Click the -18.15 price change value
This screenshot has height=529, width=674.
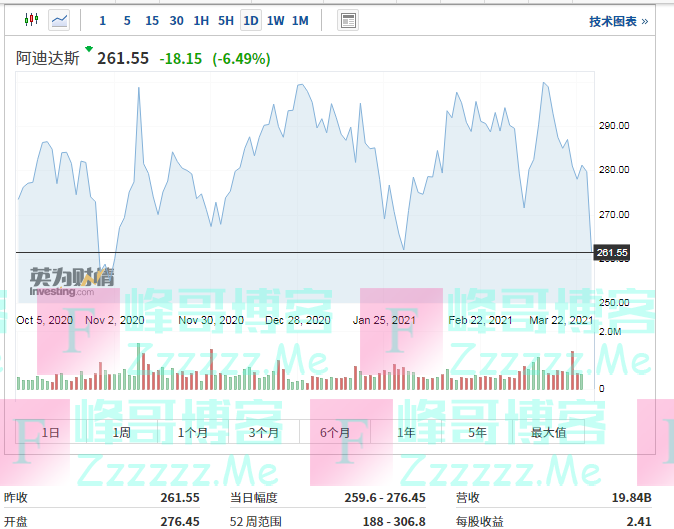click(181, 59)
